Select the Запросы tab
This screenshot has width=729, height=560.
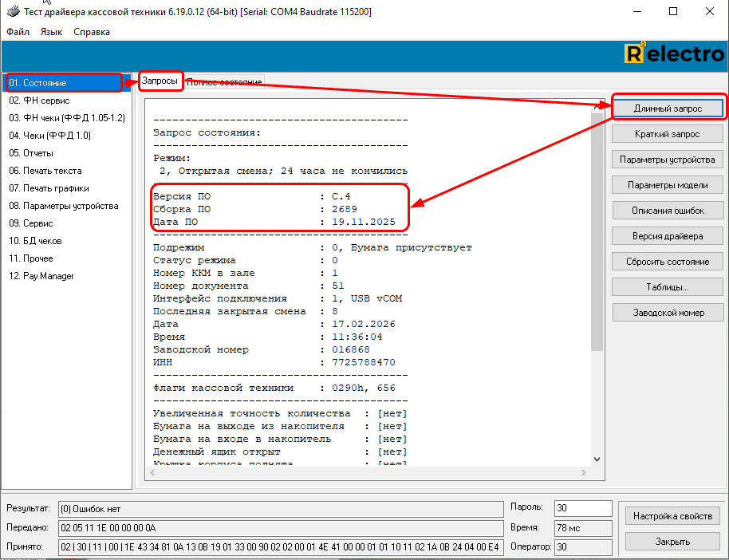(x=160, y=81)
